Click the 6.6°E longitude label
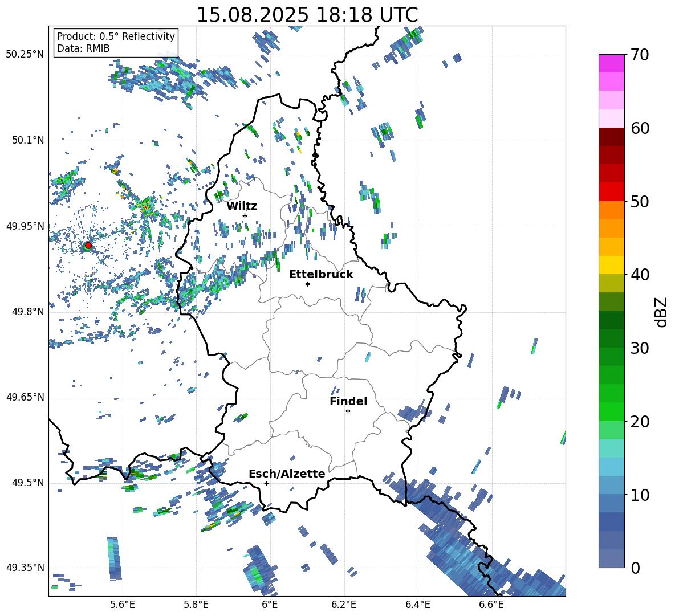Viewport: 675px width, 616px height. click(491, 605)
